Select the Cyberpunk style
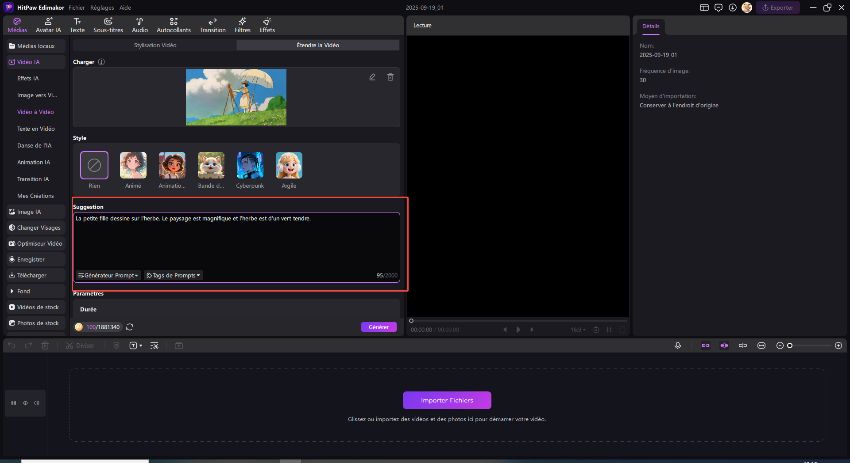This screenshot has width=850, height=463. click(250, 165)
